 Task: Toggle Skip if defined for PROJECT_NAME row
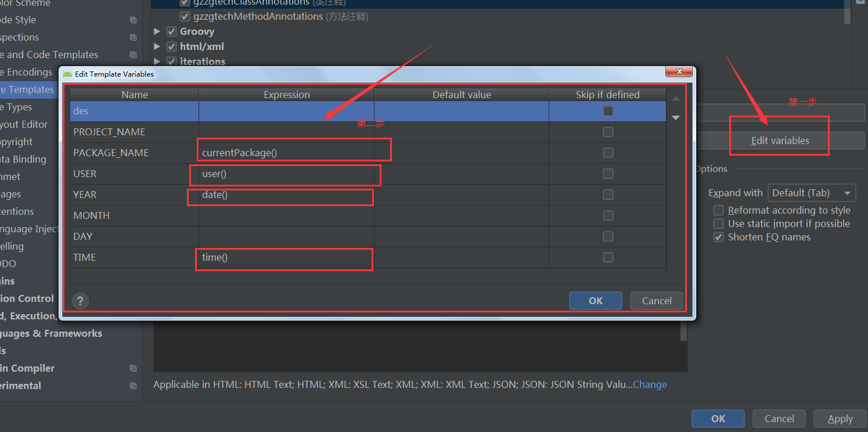608,132
